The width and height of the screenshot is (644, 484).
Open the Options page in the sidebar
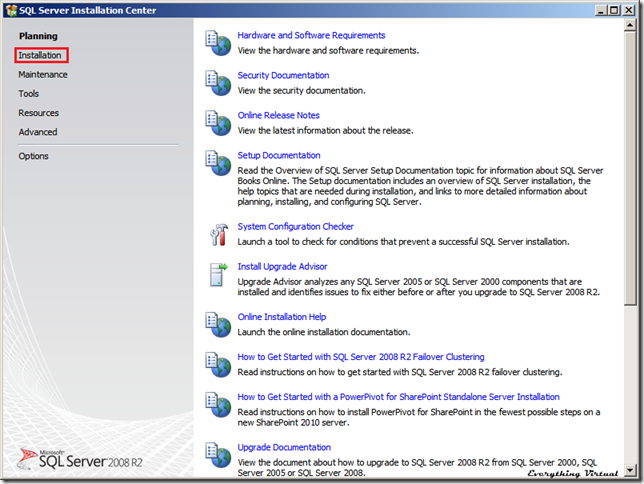(33, 156)
